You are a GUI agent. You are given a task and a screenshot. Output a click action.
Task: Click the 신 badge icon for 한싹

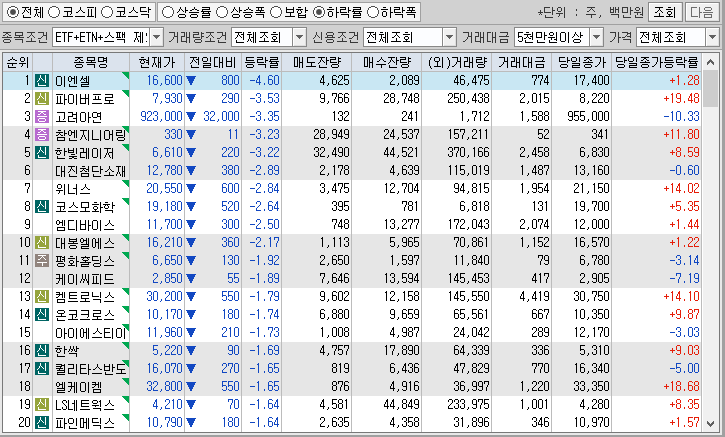pos(42,351)
